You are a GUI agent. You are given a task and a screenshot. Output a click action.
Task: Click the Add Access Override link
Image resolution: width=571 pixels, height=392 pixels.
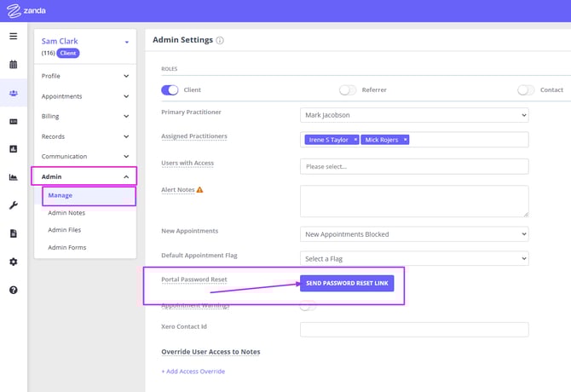(x=193, y=372)
